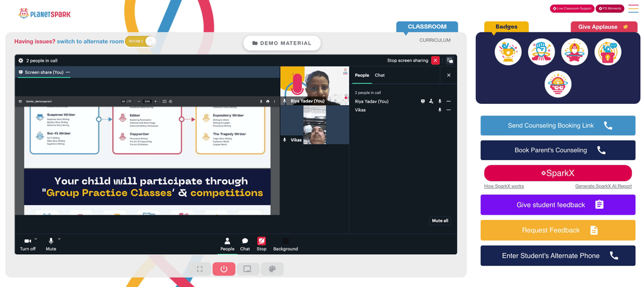Viewport: 644px width, 287px height.
Task: Open DEMO MATERIAL folder button
Action: click(x=282, y=43)
